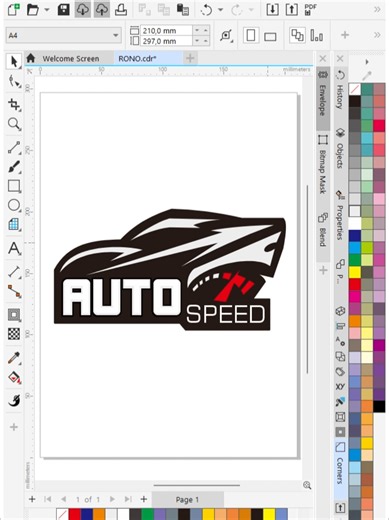Pick the yellow swatch in color palette

click(355, 272)
